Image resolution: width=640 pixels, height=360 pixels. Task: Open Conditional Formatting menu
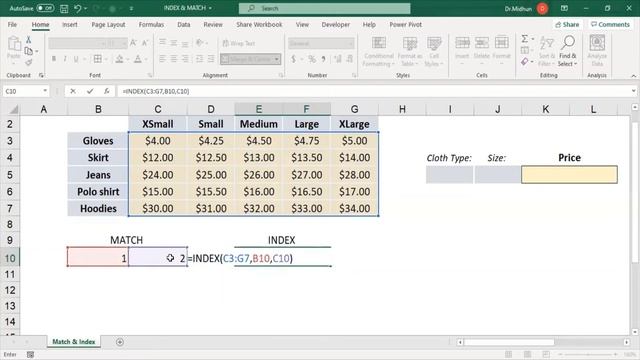[379, 51]
